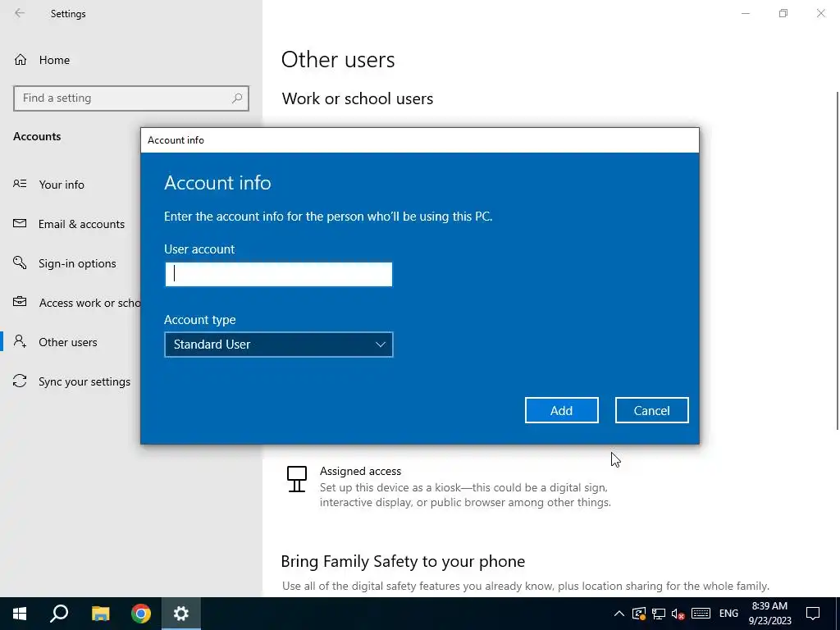Open Email & accounts settings
This screenshot has width=840, height=630.
(71, 224)
